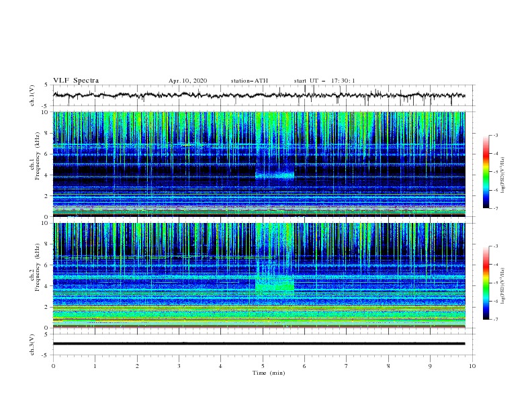Image resolution: width=532 pixels, height=411 pixels.
Task: Click the "-6" tick on ch.2 colorbar
Action: pos(495,301)
